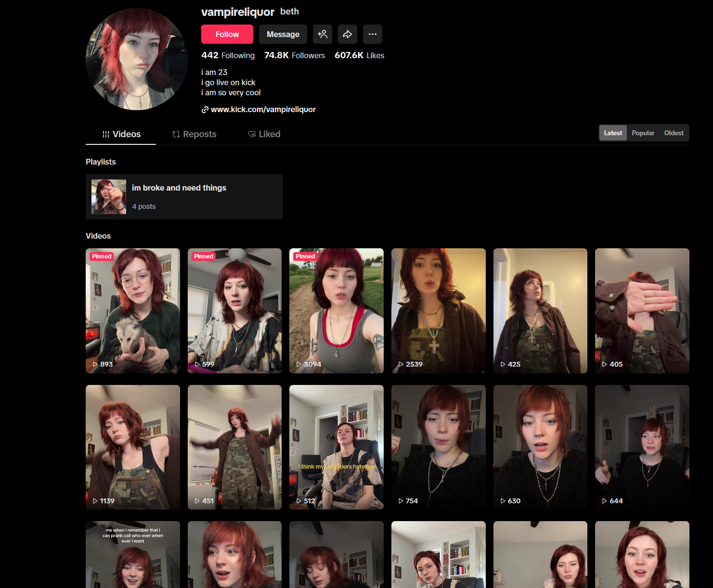Click the 'i am 23' bio line
The height and width of the screenshot is (588, 713).
[214, 72]
